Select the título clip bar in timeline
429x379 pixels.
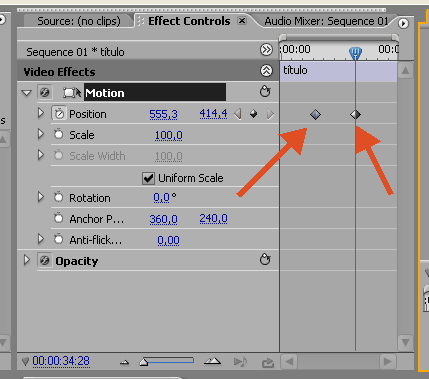338,71
